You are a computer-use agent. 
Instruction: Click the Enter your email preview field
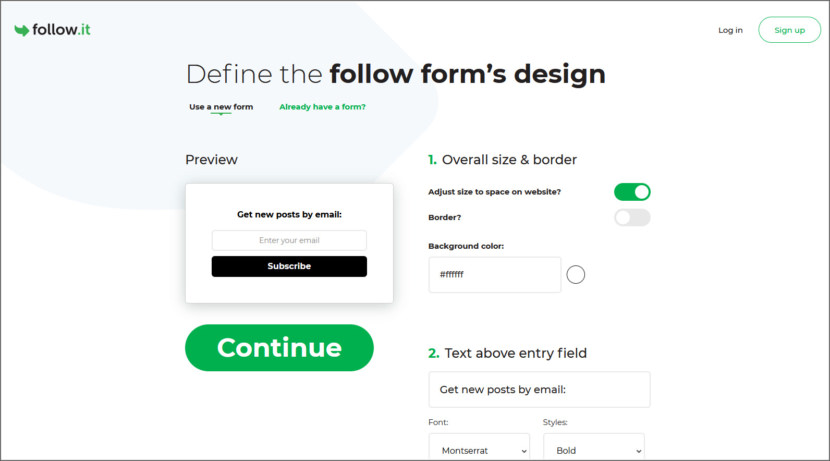pyautogui.click(x=289, y=240)
